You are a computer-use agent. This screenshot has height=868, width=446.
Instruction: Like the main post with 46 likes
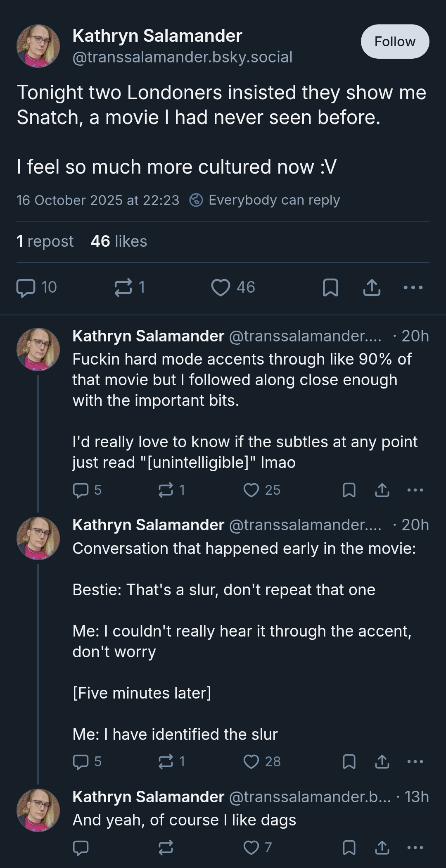click(233, 287)
